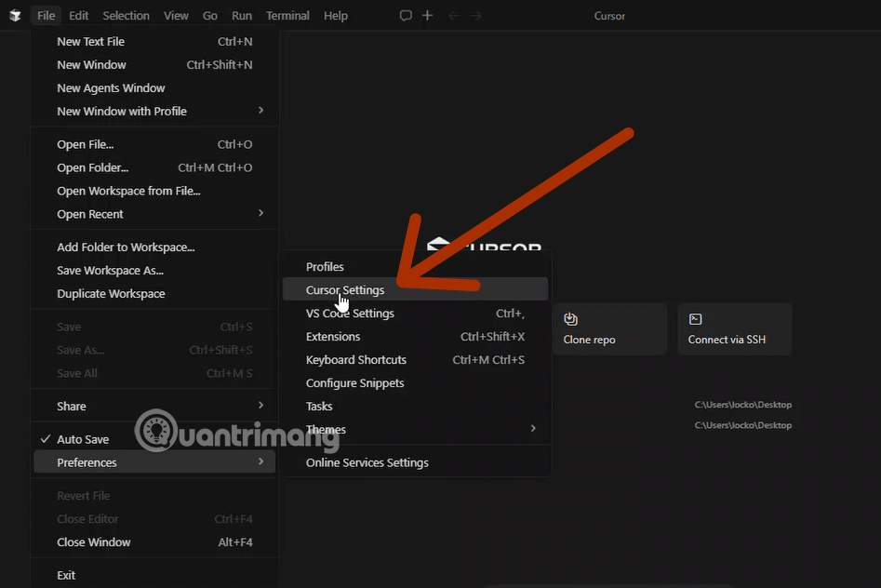Click the terminal icon on the Connect via SSH card

click(696, 317)
